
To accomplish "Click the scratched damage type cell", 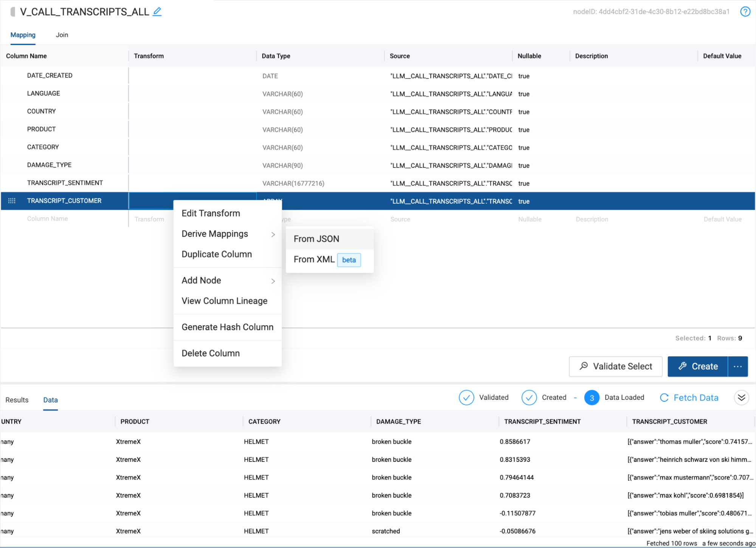I will click(x=385, y=531).
